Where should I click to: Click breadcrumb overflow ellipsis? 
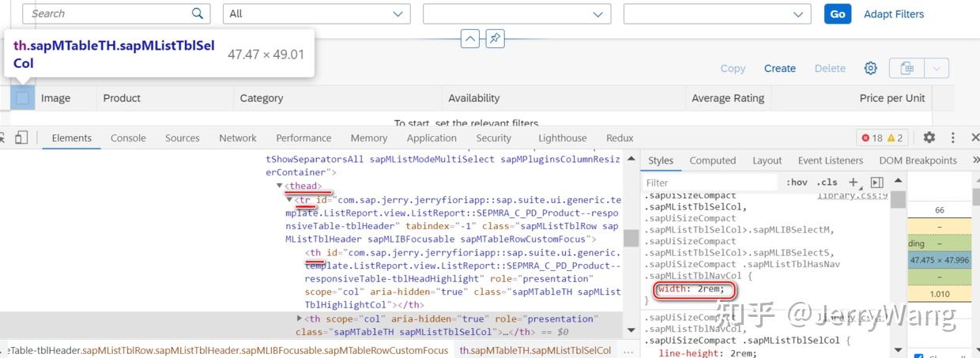tap(627, 350)
